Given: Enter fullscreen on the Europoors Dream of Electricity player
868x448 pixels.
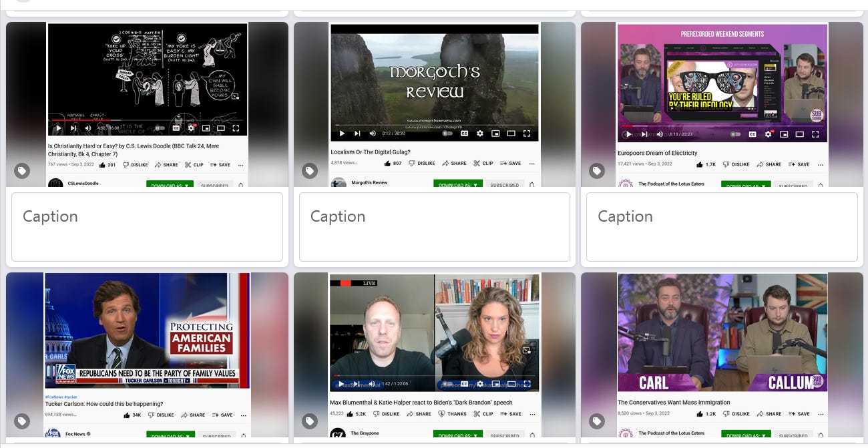Looking at the screenshot, I should (815, 134).
